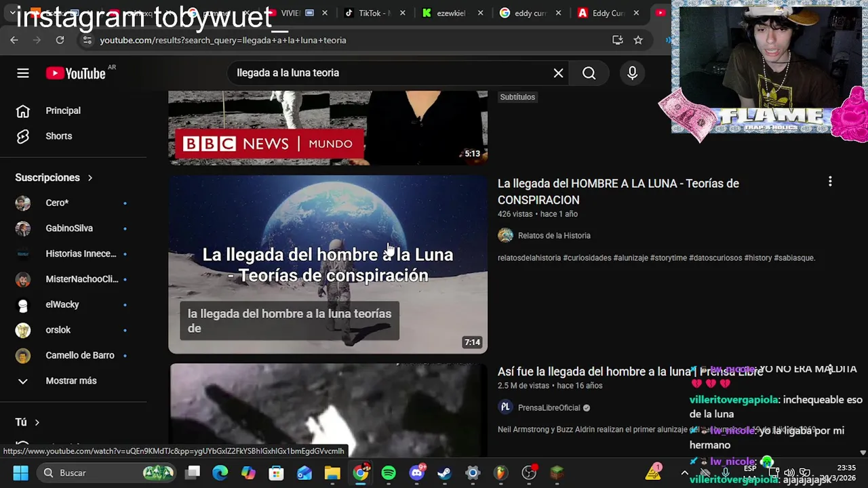Start voice search with microphone icon

632,73
